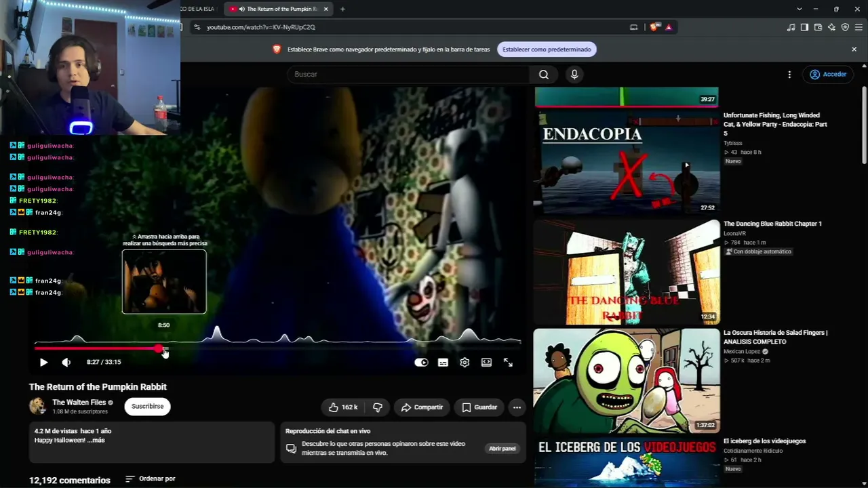Subscribe with the Suscribirse button

pyautogui.click(x=147, y=406)
